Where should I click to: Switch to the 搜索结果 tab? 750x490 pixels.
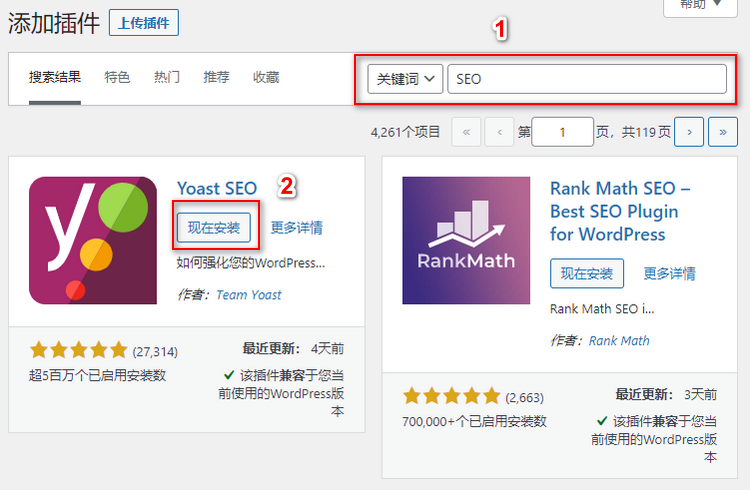point(55,77)
